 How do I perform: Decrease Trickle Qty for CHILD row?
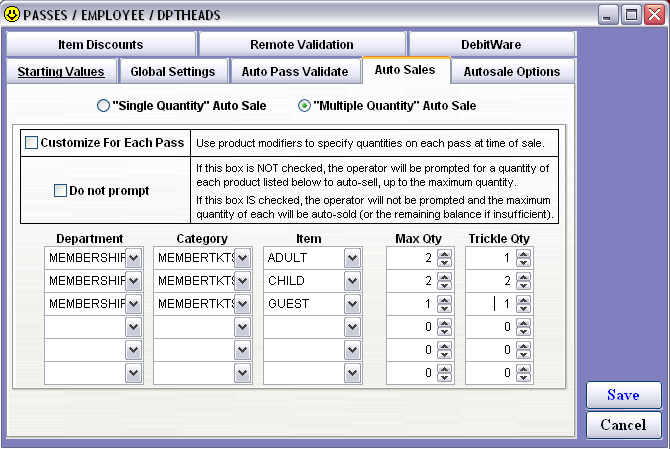[523, 285]
